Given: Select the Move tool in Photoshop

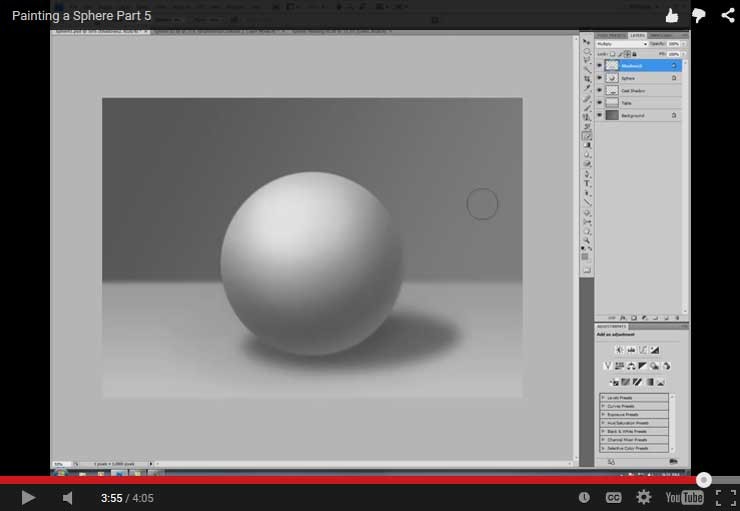Looking at the screenshot, I should 587,42.
